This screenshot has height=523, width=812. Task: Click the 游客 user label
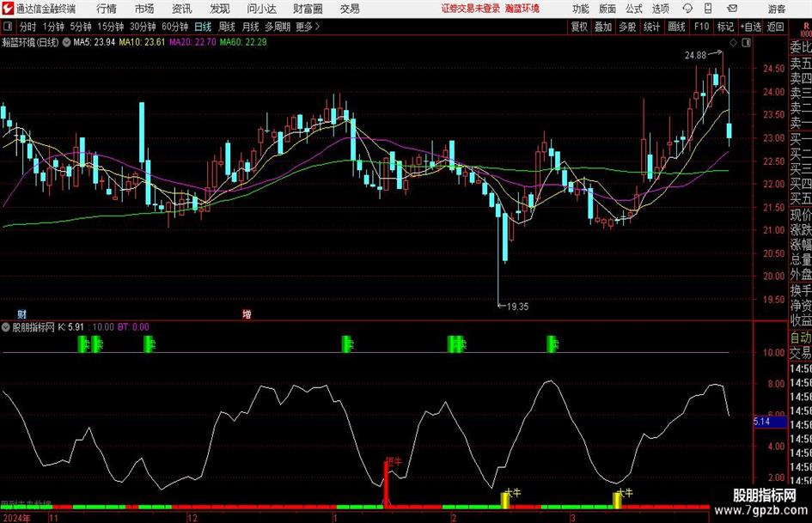click(776, 9)
